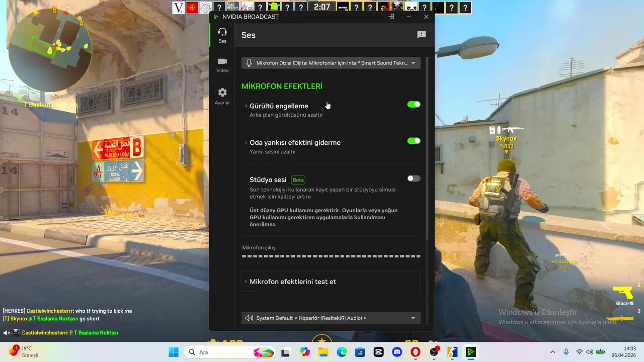Viewport: 644px width, 362px height.
Task: Switch to Counter-Strike 2 taskbar icon
Action: (x=453, y=352)
